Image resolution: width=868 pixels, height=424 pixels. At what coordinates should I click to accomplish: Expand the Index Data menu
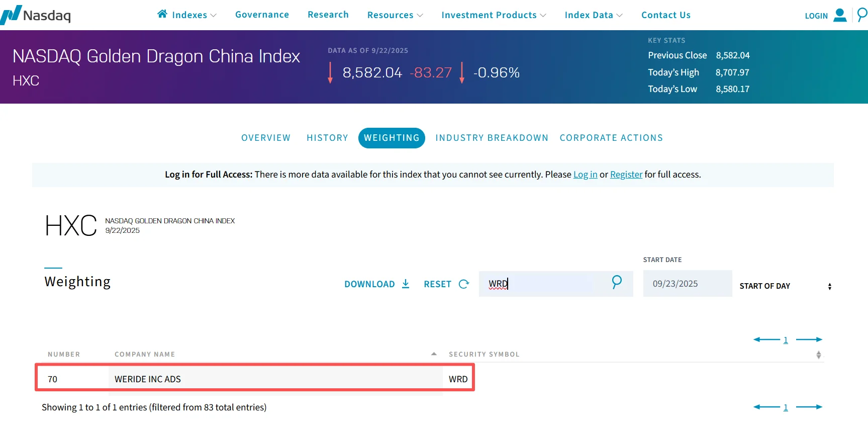point(594,15)
